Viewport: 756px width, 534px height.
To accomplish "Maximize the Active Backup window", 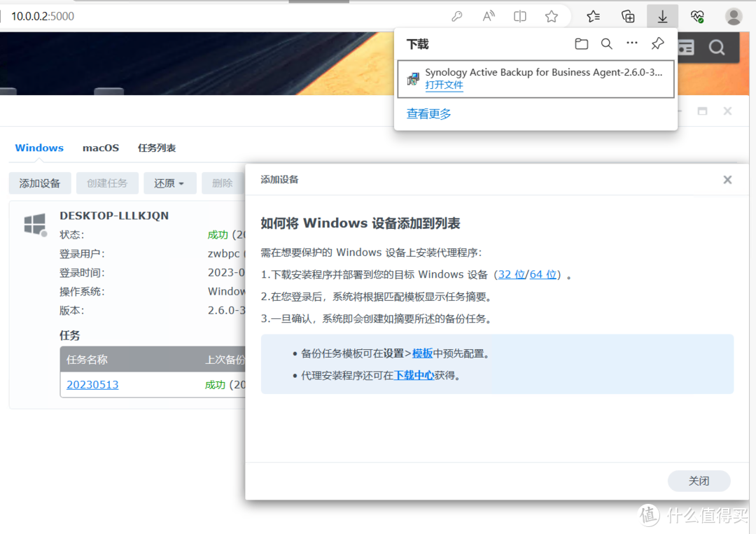I will click(703, 111).
